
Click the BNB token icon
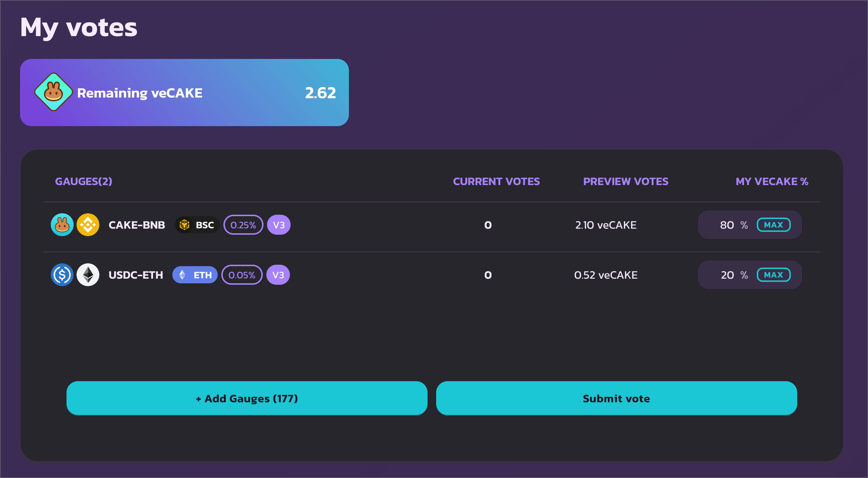(88, 225)
